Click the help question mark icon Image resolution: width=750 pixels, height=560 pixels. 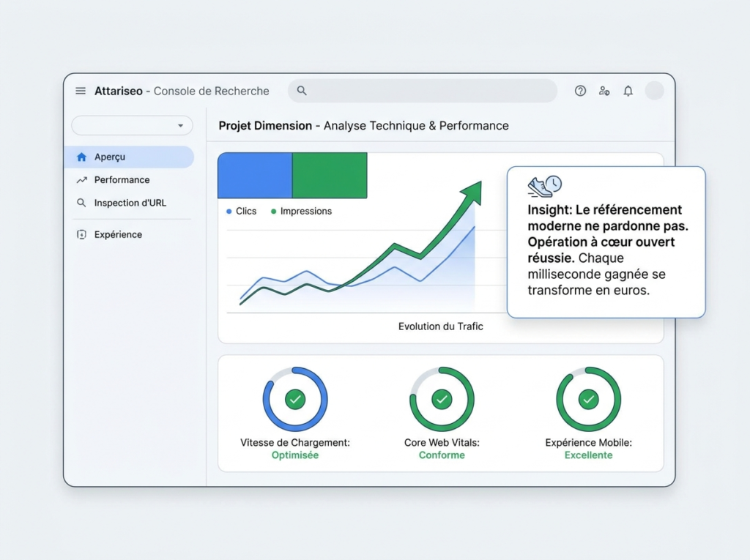580,91
